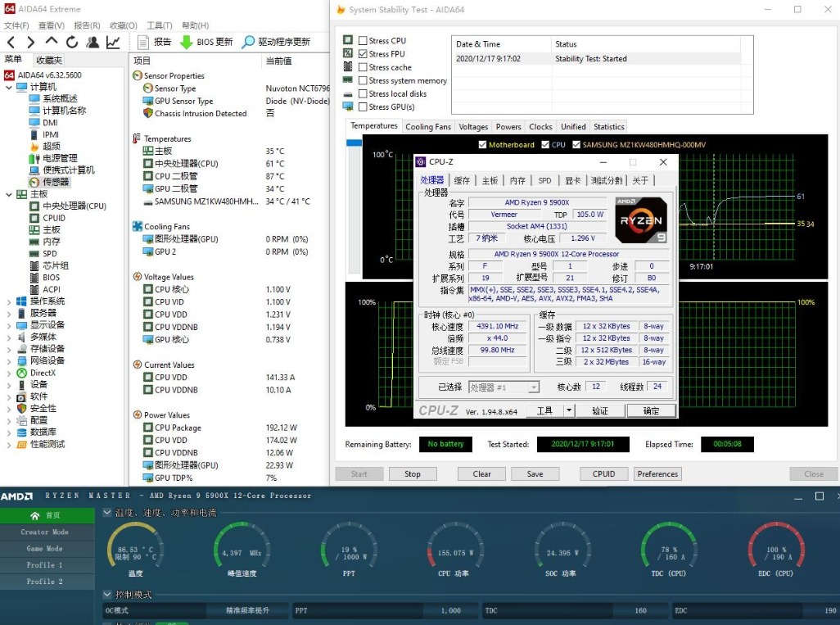Click the Stress GPU(s) monitor icon
840x625 pixels.
(348, 106)
